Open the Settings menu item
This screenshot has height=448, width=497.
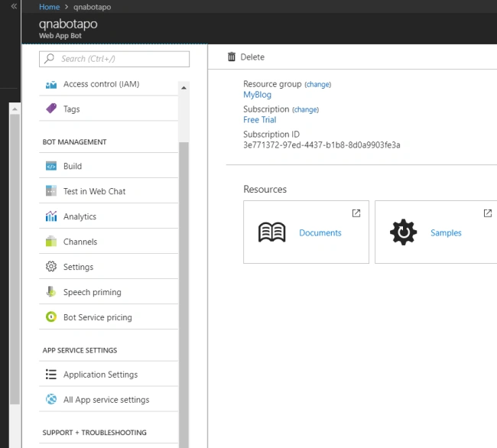tap(109, 267)
